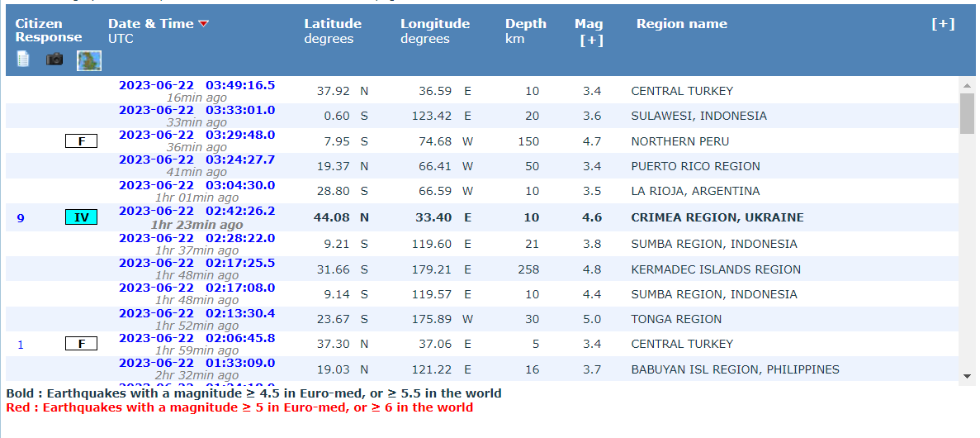The image size is (980, 438).
Task: Open earthquake 2023-06-22 01:33:09.0
Action: [196, 363]
